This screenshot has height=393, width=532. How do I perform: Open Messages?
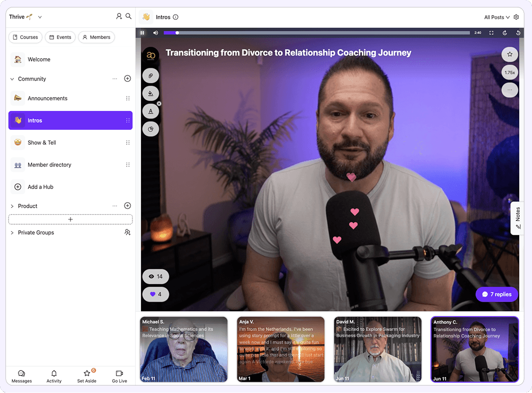point(21,376)
